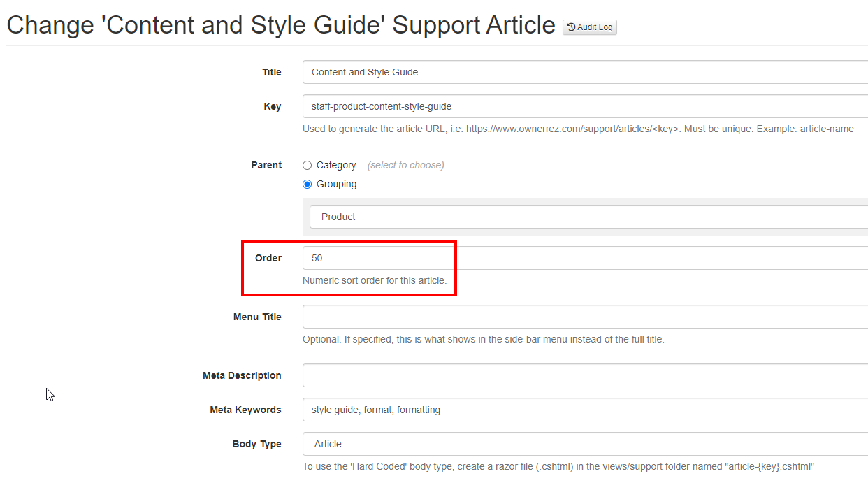Viewport: 868px width, 490px height.
Task: Click the Parent label
Action: pyautogui.click(x=266, y=165)
